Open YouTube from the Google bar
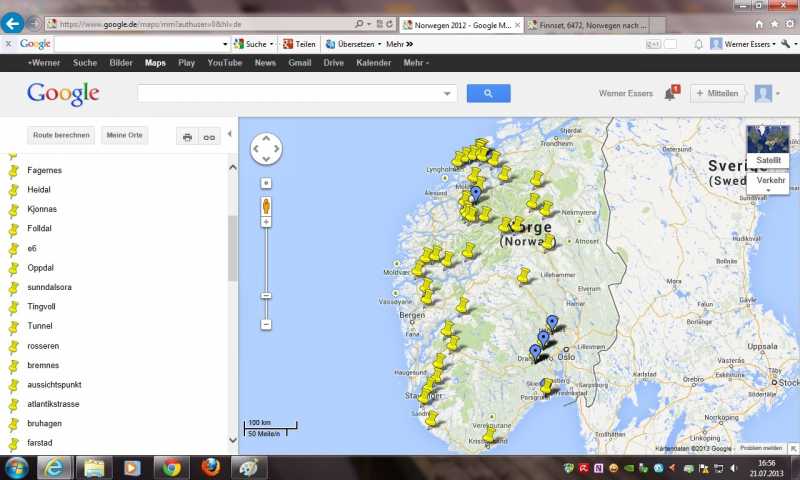 point(224,62)
